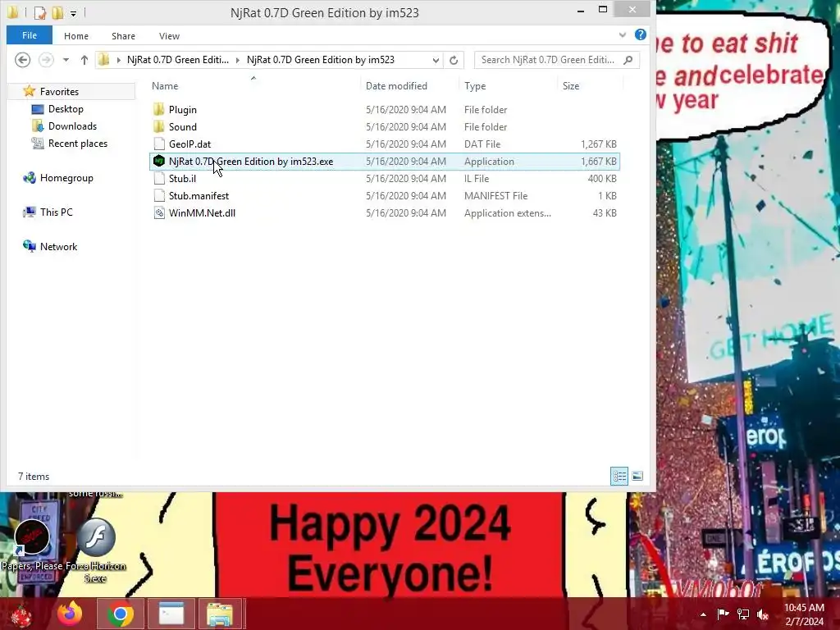840x630 pixels.
Task: Switch to details view layout
Action: coord(619,476)
